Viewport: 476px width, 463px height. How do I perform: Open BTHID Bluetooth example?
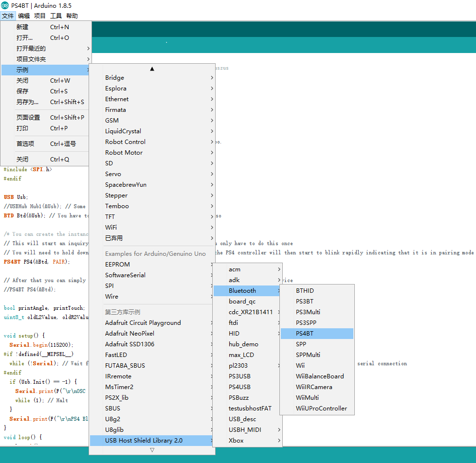[317, 291]
